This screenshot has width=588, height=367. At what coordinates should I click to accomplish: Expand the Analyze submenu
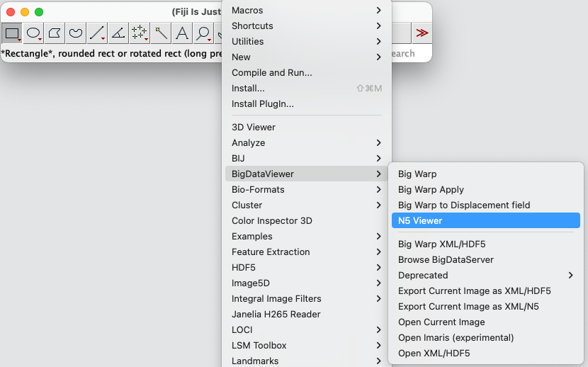click(306, 143)
